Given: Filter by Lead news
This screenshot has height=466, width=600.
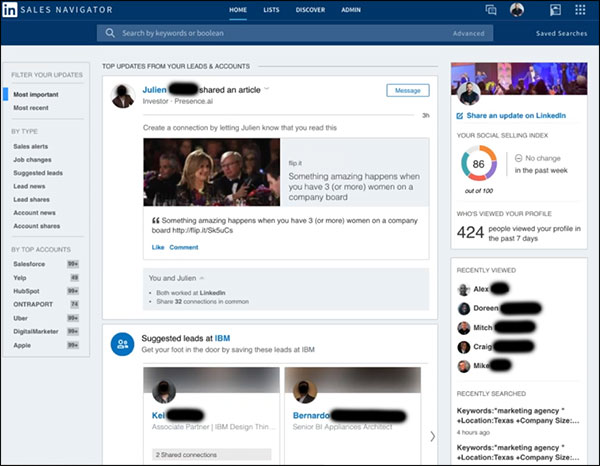Looking at the screenshot, I should point(29,186).
